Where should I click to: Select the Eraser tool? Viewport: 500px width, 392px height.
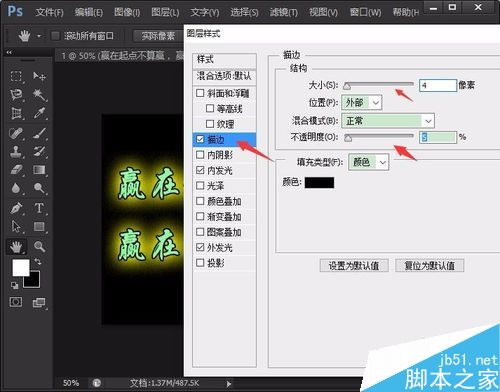point(16,170)
